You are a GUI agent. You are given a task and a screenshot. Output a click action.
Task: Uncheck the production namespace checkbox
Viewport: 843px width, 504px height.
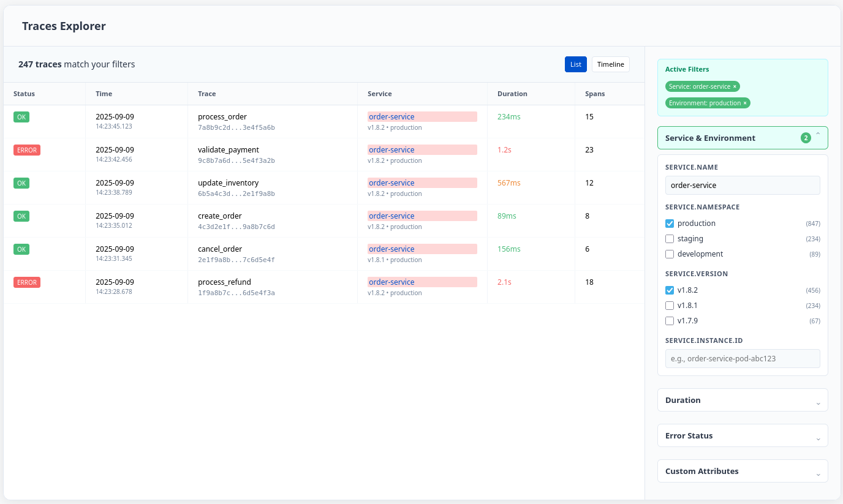coord(670,224)
